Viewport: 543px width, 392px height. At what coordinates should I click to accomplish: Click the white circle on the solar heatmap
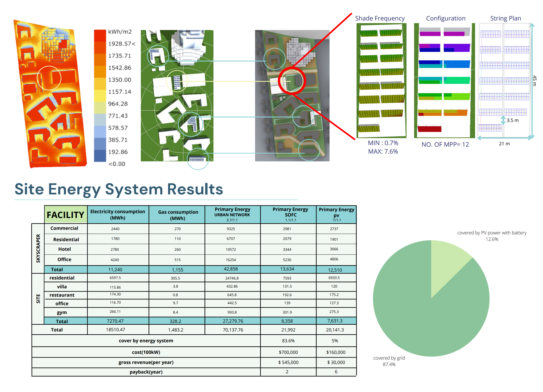coord(49,78)
